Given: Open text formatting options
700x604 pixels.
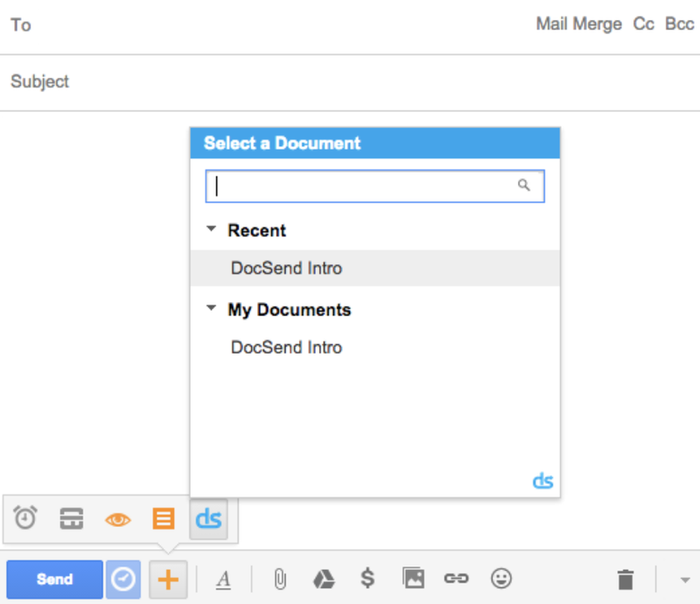Looking at the screenshot, I should (x=224, y=579).
